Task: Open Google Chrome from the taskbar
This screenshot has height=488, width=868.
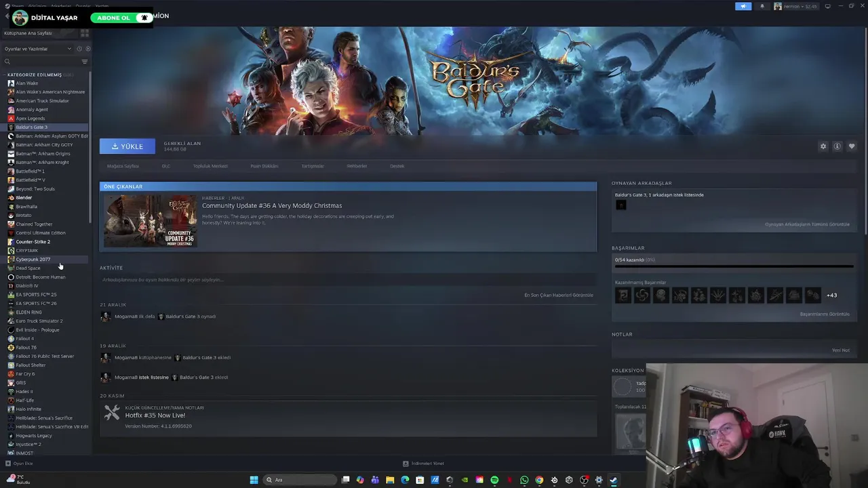Action: pyautogui.click(x=539, y=480)
